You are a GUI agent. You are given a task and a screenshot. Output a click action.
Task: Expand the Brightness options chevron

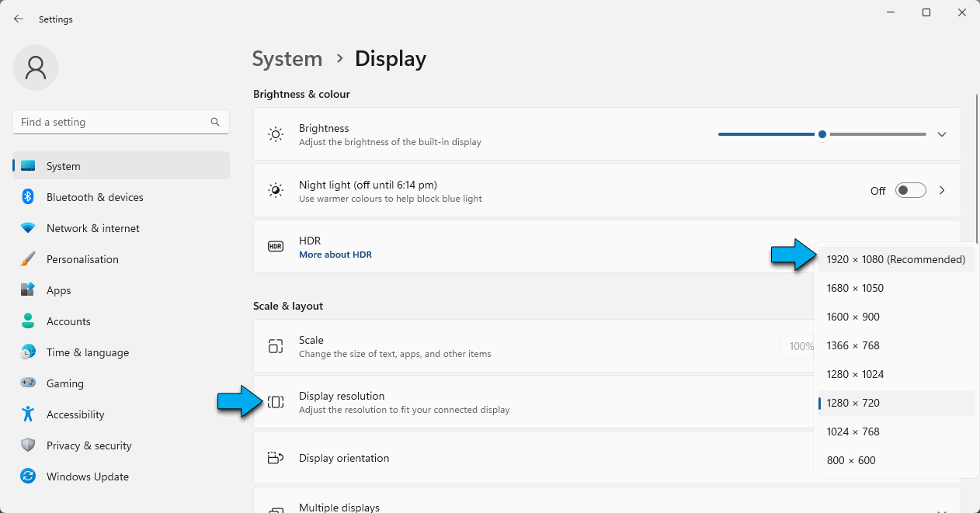click(x=942, y=133)
